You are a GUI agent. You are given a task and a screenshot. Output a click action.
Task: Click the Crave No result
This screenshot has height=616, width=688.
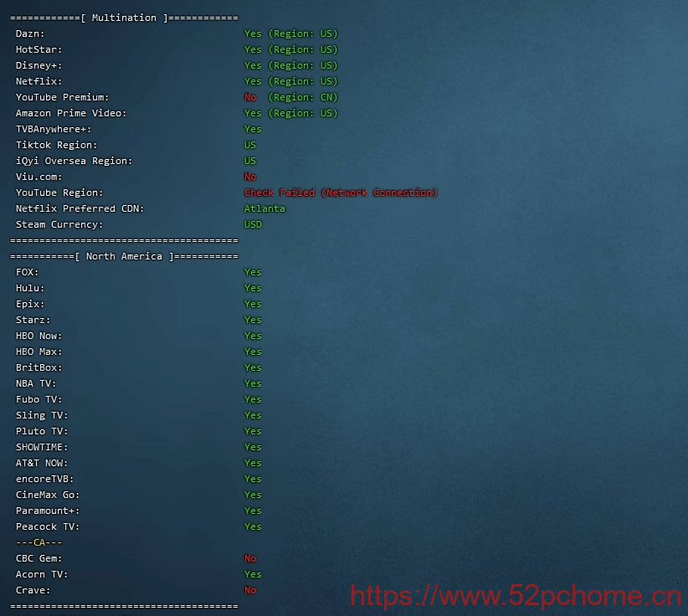pos(250,590)
